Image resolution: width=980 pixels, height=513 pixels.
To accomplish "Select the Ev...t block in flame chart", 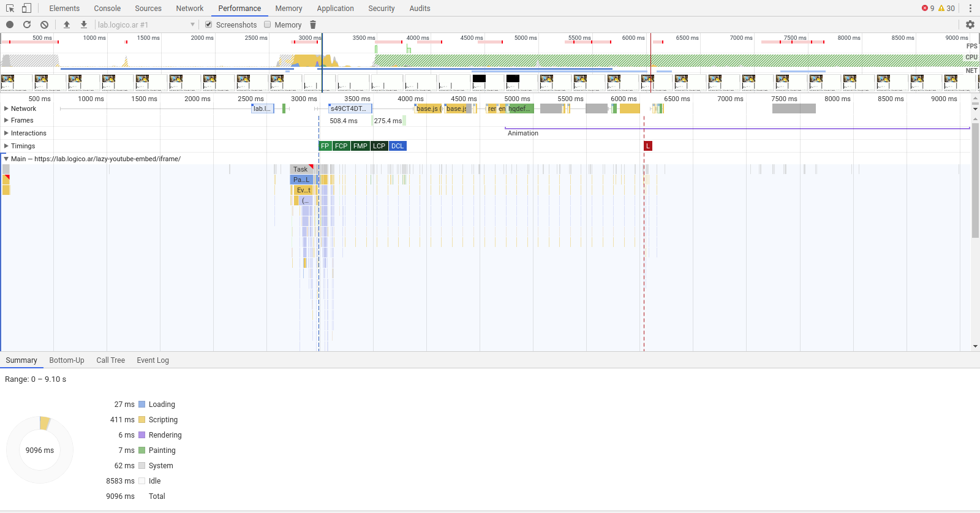I will (304, 190).
